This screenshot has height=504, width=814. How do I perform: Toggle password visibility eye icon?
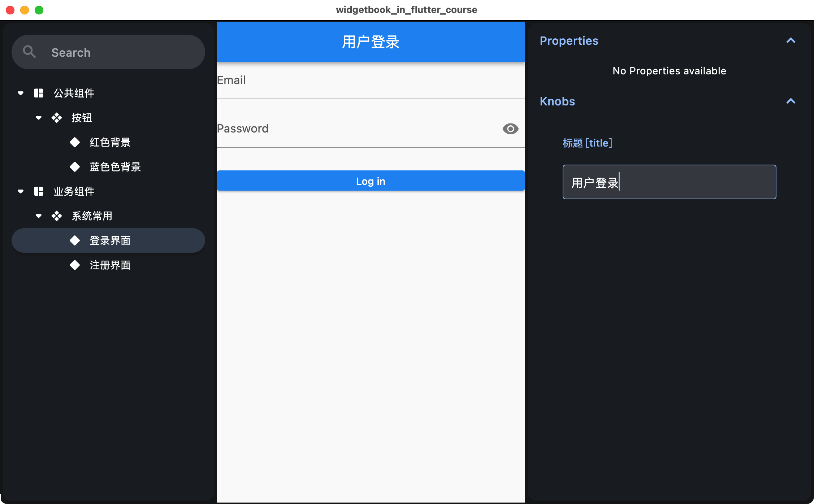510,129
